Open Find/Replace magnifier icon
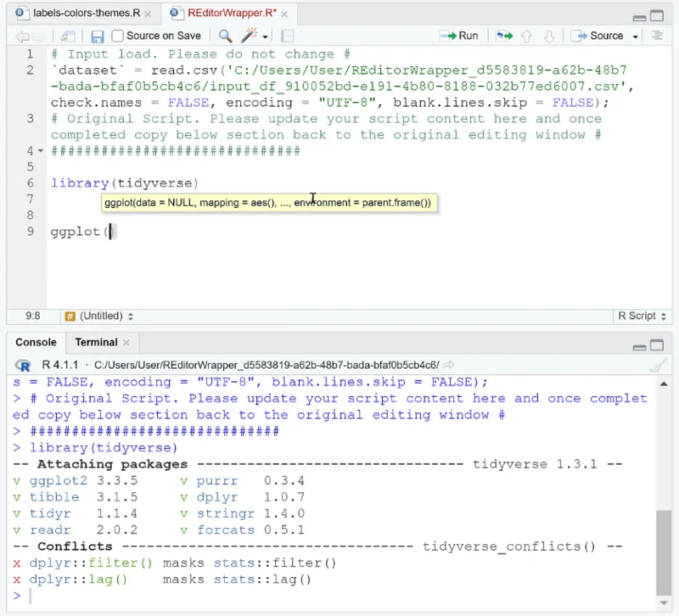 225,36
